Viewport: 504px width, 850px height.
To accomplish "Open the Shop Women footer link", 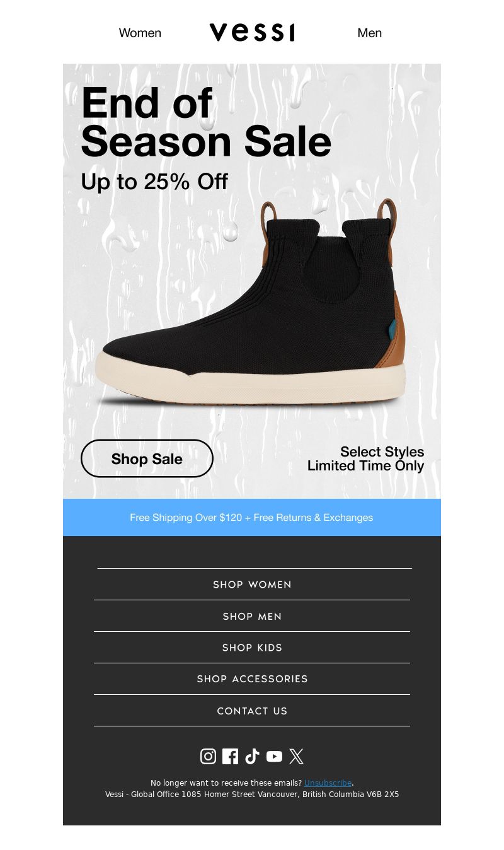I will 252,585.
